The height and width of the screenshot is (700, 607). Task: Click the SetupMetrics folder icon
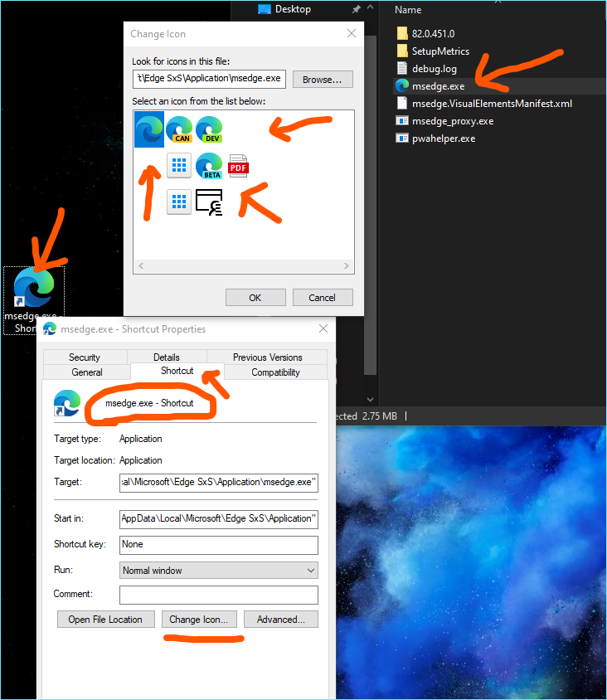coord(402,51)
